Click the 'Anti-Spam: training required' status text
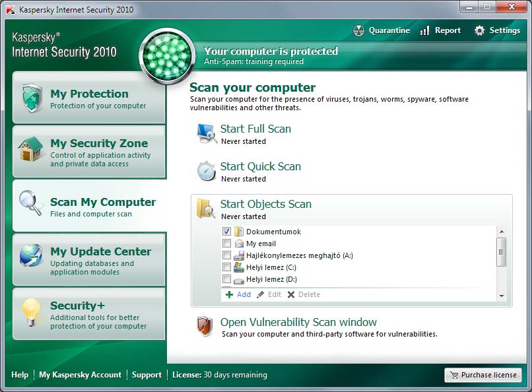 (253, 62)
